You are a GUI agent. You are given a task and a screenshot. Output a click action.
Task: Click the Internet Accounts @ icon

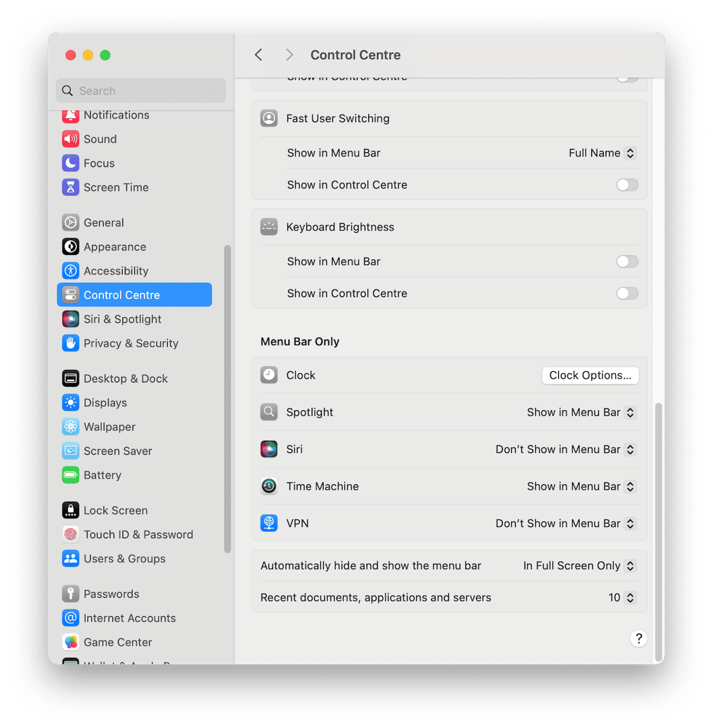point(70,618)
